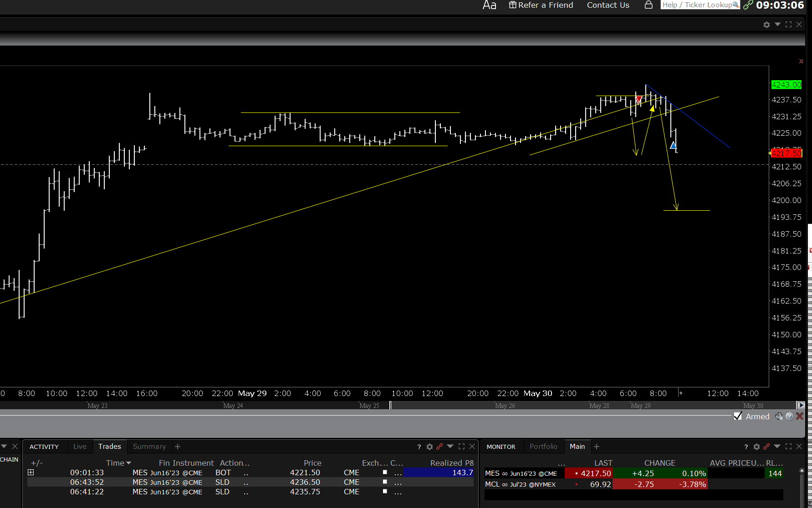Click the red X icon beside Armed
The height and width of the screenshot is (508, 812).
click(x=799, y=416)
